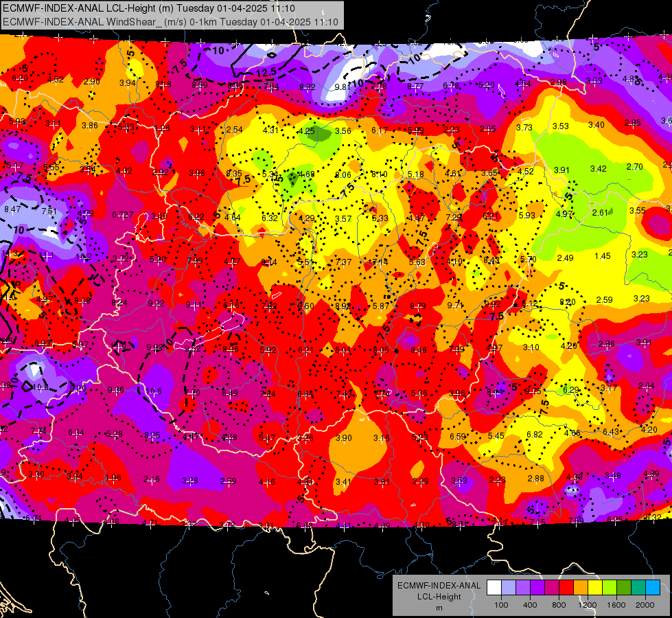Click the WindShear 0-1km title line
Image resolution: width=672 pixels, height=618 pixels.
click(170, 22)
